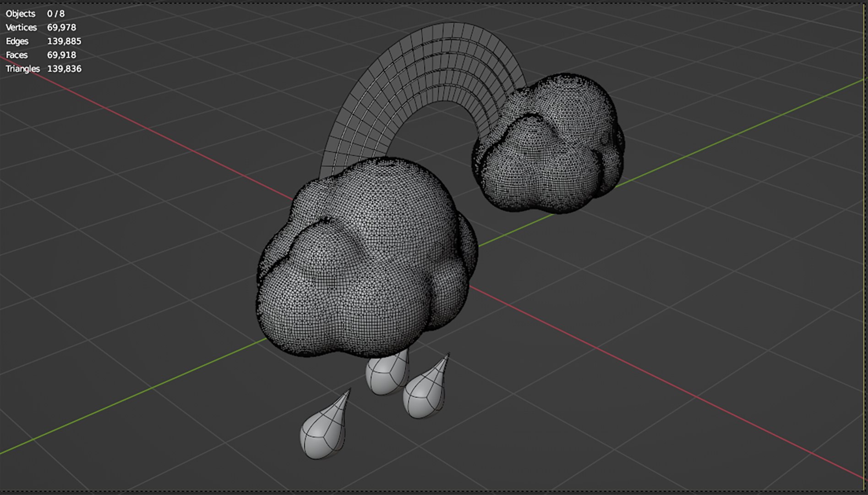Click the Faces value '69,918'
The height and width of the screenshot is (495, 868).
click(x=61, y=55)
